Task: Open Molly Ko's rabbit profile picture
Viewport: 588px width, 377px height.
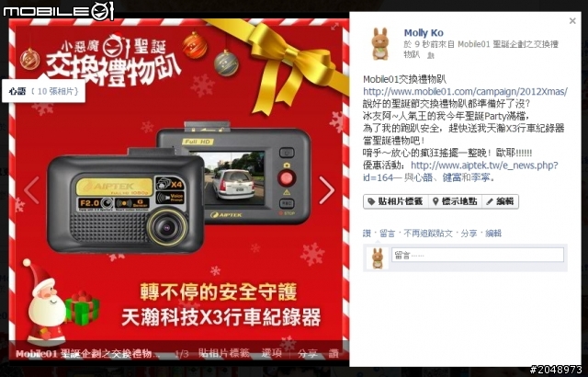Action: [x=379, y=44]
